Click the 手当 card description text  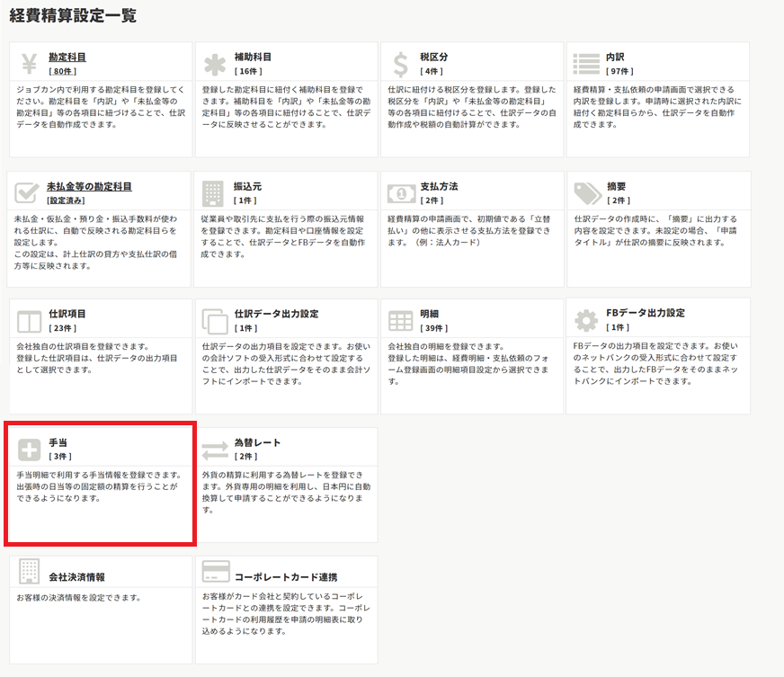click(99, 485)
